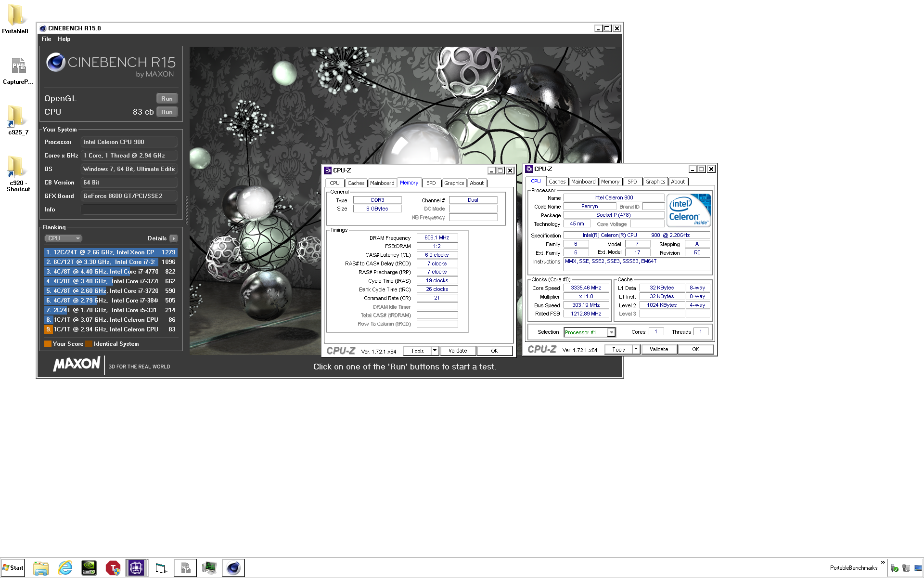Click Windows Explorer folder icon in taskbar
This screenshot has width=924, height=578.
41,568
